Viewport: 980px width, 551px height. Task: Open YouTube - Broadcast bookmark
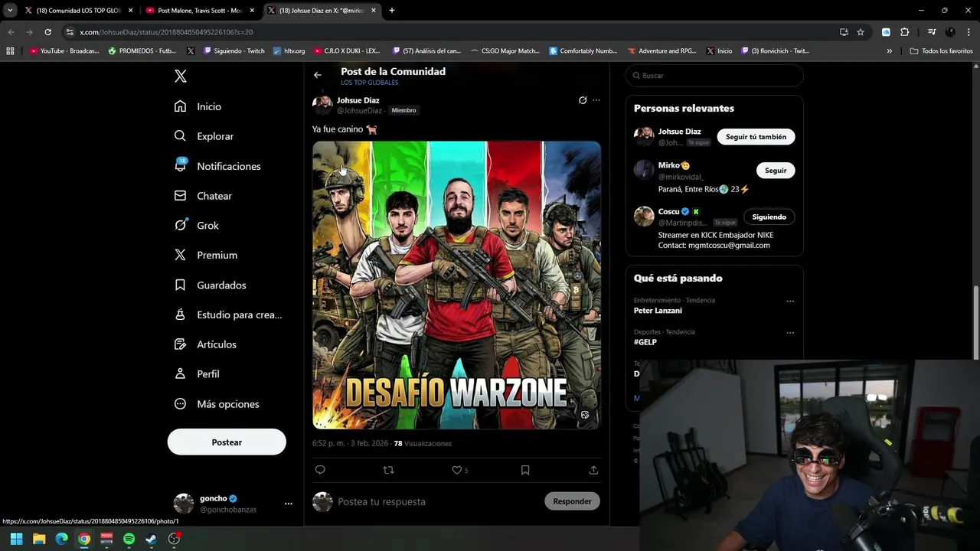(64, 51)
